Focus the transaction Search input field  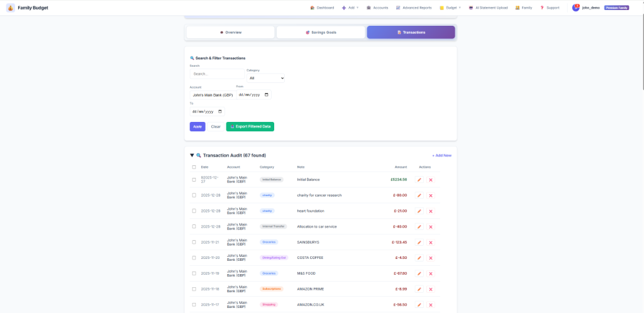tap(216, 74)
